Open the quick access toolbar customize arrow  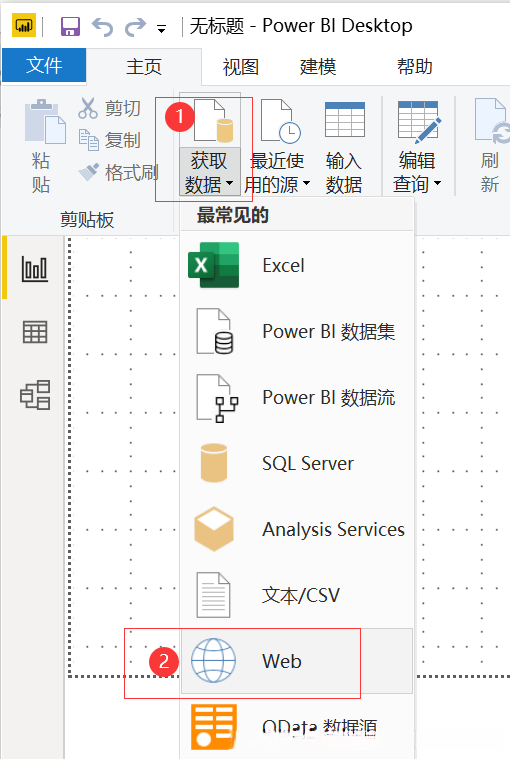(x=162, y=30)
